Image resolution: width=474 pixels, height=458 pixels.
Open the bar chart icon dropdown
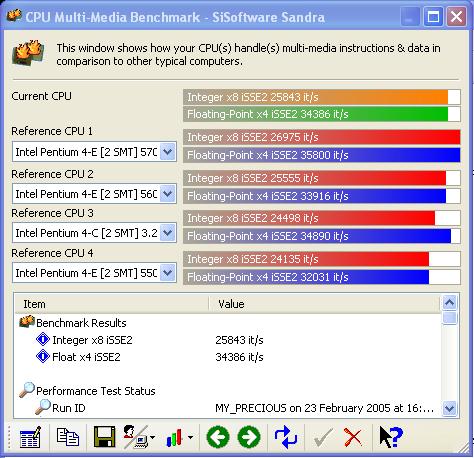coord(190,437)
